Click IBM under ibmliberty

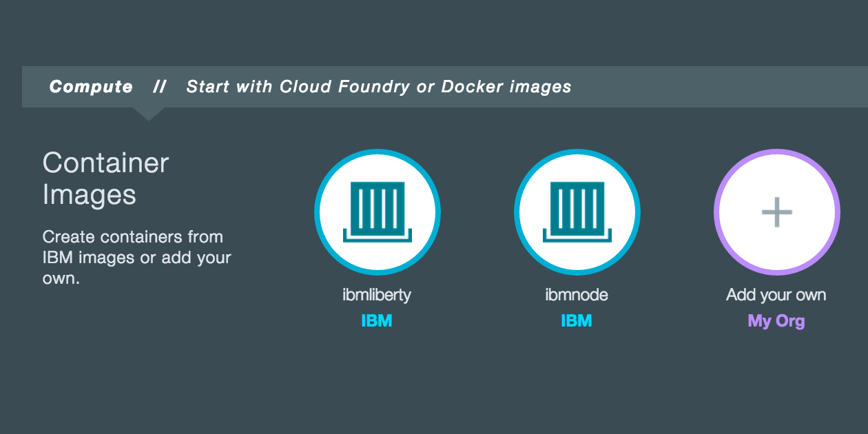pos(377,320)
